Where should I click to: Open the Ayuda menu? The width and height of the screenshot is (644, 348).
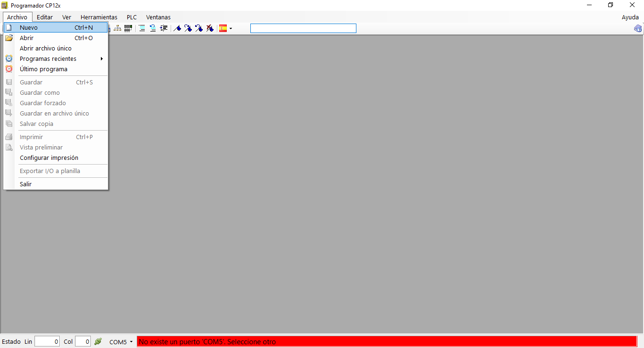coord(630,17)
